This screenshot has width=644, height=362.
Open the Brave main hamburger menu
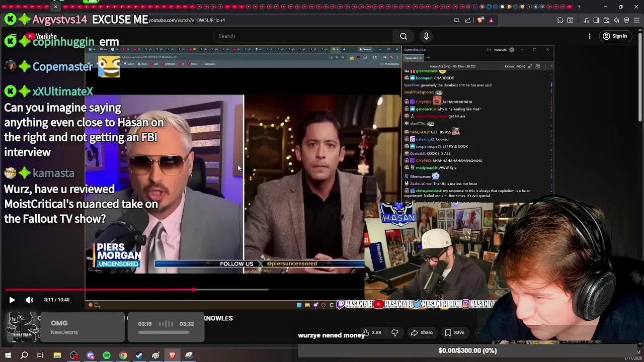click(x=636, y=20)
